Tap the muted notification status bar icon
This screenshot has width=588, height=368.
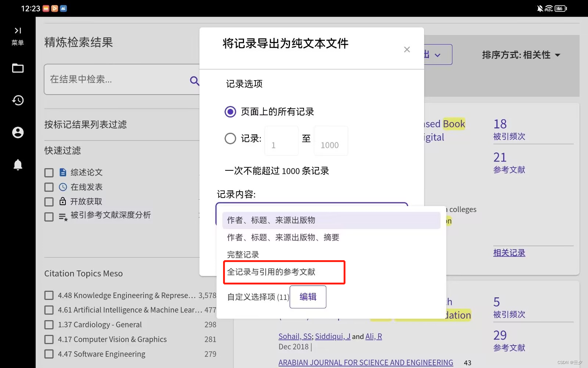[x=540, y=8]
